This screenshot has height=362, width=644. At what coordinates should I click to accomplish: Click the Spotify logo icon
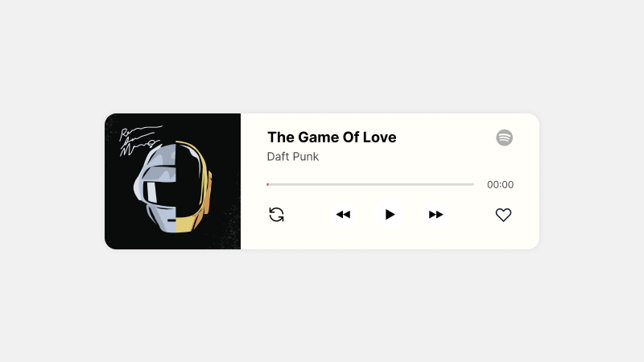(505, 138)
